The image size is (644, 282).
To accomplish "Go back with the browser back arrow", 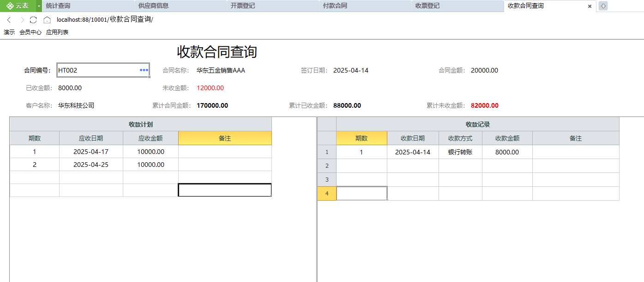I will (x=9, y=19).
